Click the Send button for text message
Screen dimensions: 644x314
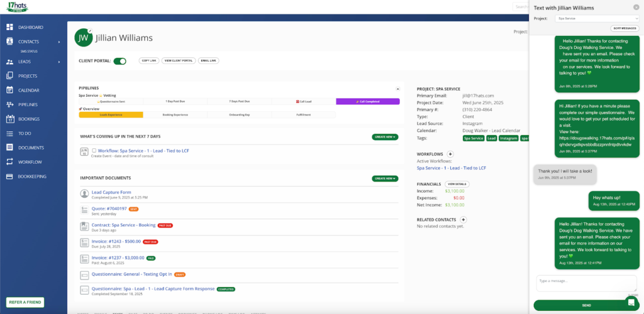(586, 305)
